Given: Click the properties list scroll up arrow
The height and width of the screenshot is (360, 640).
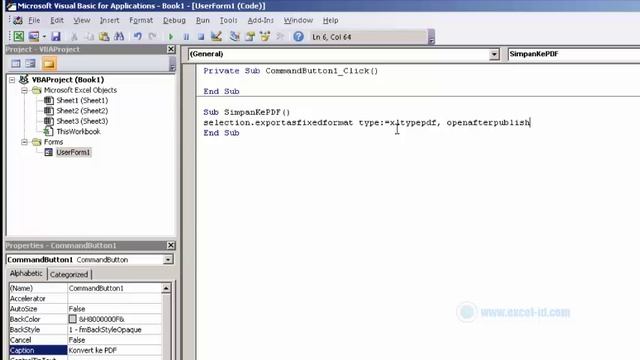Looking at the screenshot, I should click(x=166, y=288).
